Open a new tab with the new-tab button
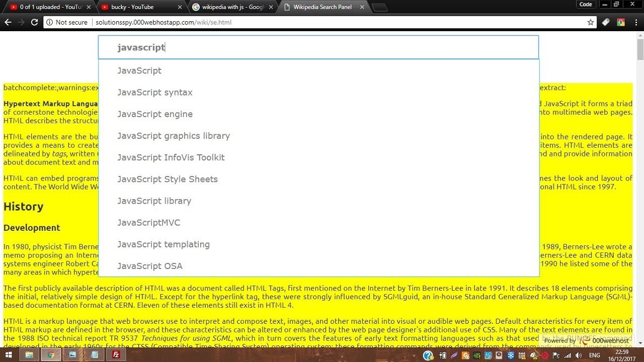Viewport: 644px width, 362px height. pyautogui.click(x=379, y=8)
